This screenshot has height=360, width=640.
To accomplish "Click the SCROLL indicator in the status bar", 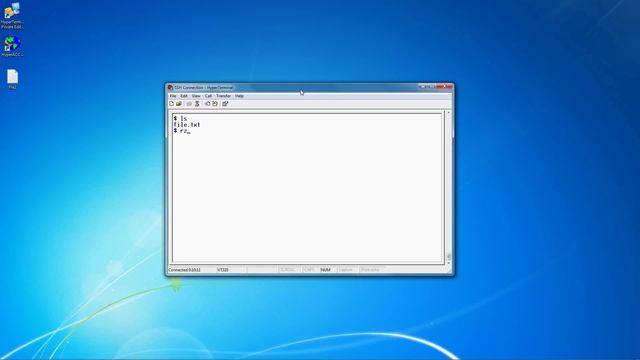I will coord(287,270).
